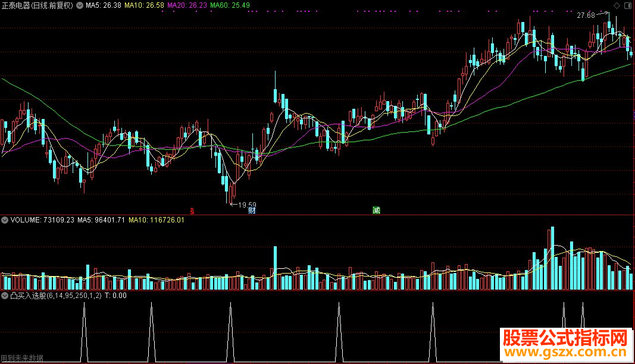
Task: Click the 27.68 high price label
Action: pyautogui.click(x=586, y=15)
